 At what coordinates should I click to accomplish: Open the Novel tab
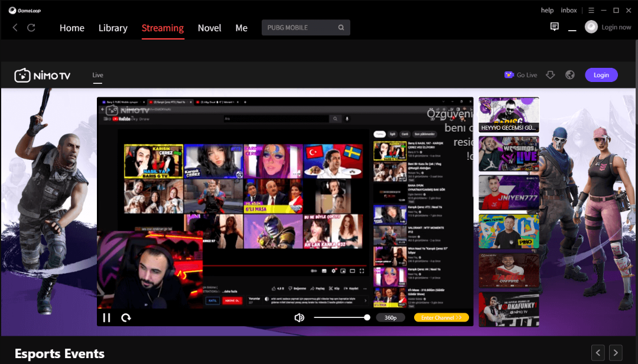[x=210, y=28]
